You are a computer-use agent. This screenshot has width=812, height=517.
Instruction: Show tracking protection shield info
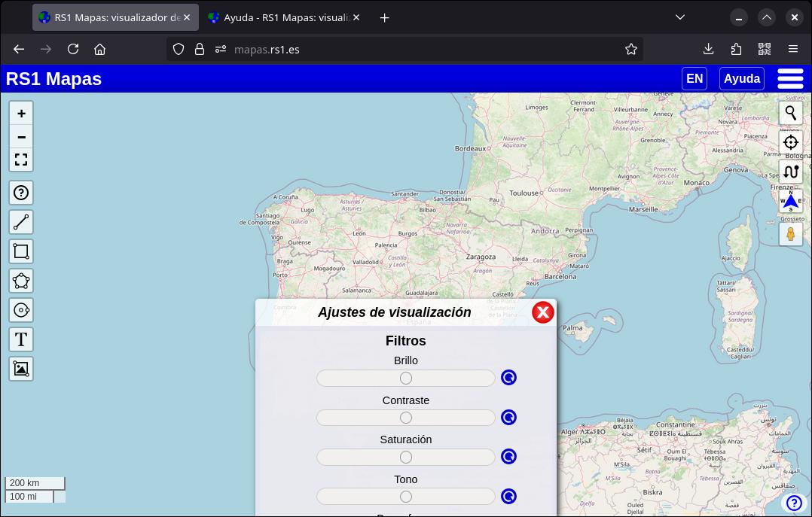[178, 49]
